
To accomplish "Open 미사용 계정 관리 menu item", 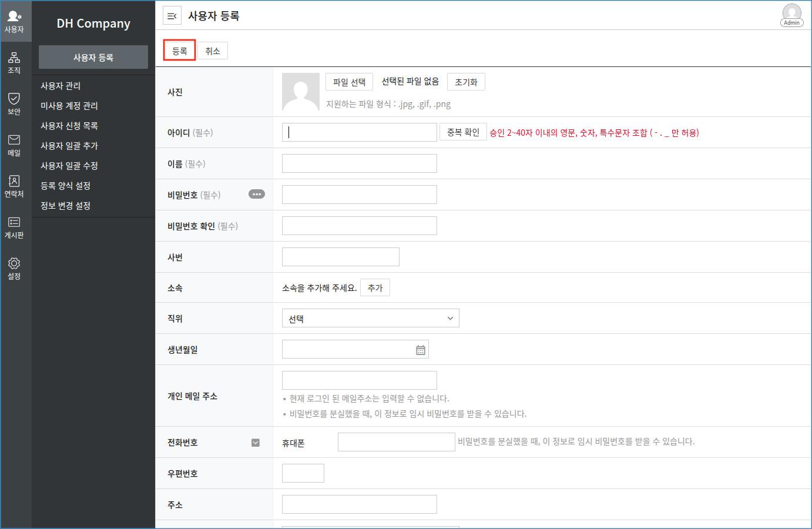I will coord(69,106).
